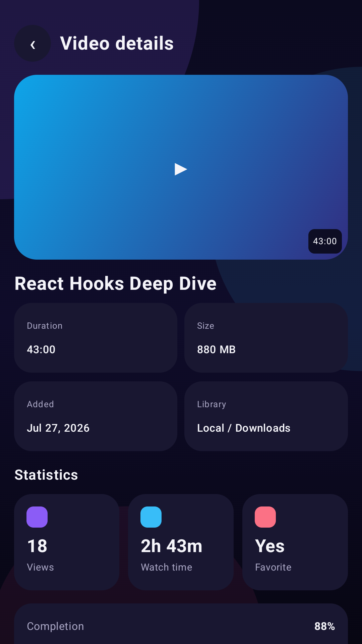Tap the Watch time label text
This screenshot has height=644, width=362.
(167, 567)
